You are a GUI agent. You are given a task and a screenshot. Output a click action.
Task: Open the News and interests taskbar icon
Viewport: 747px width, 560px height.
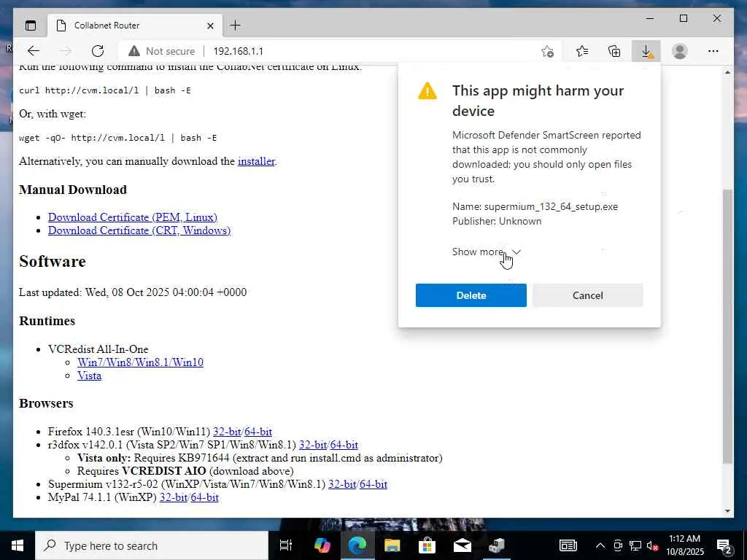(568, 545)
